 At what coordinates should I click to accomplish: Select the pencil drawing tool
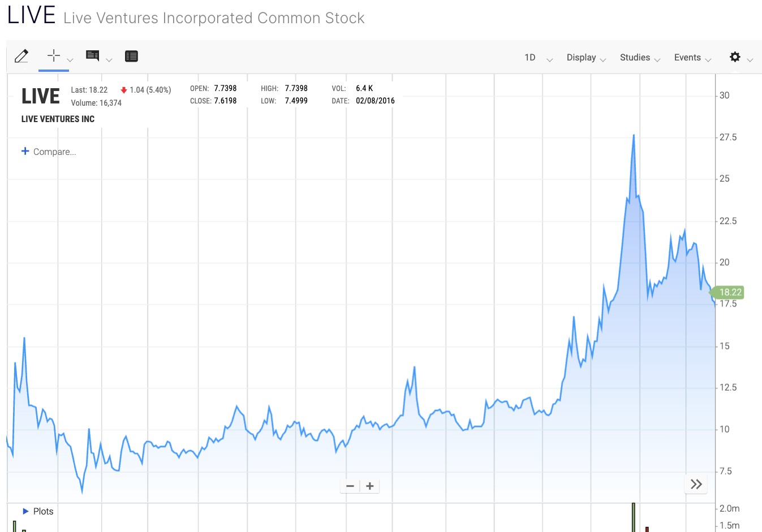click(21, 56)
